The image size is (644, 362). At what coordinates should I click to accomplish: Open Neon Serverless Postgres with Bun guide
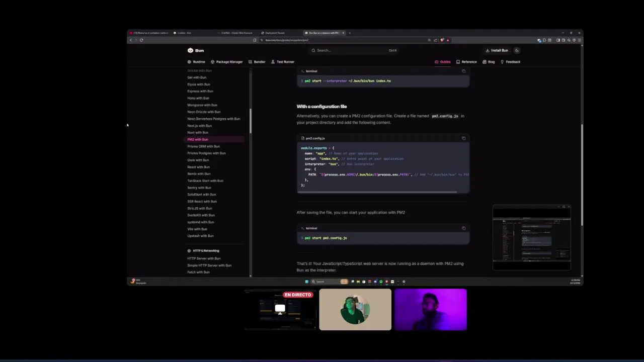[214, 119]
